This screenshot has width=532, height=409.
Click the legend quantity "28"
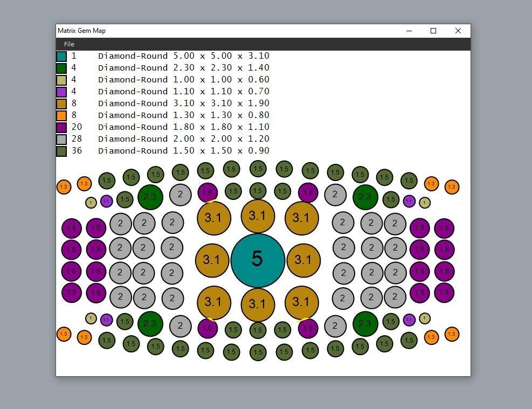point(77,138)
